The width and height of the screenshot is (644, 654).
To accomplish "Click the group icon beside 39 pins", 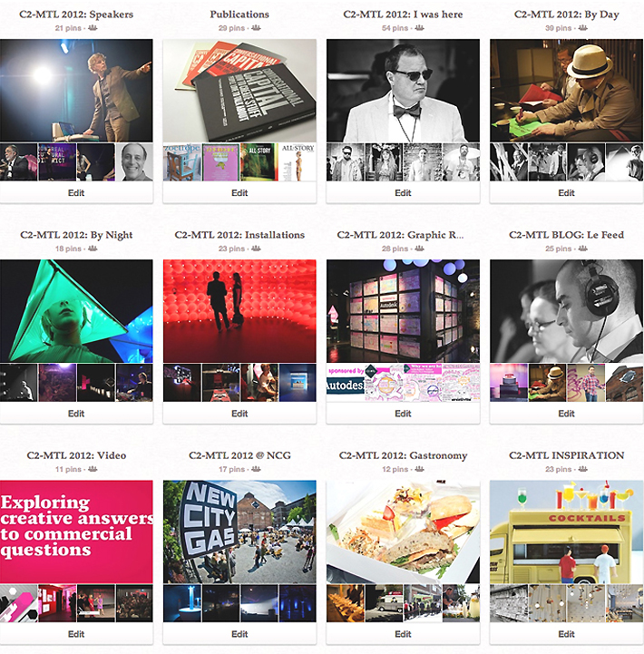I will (x=583, y=28).
